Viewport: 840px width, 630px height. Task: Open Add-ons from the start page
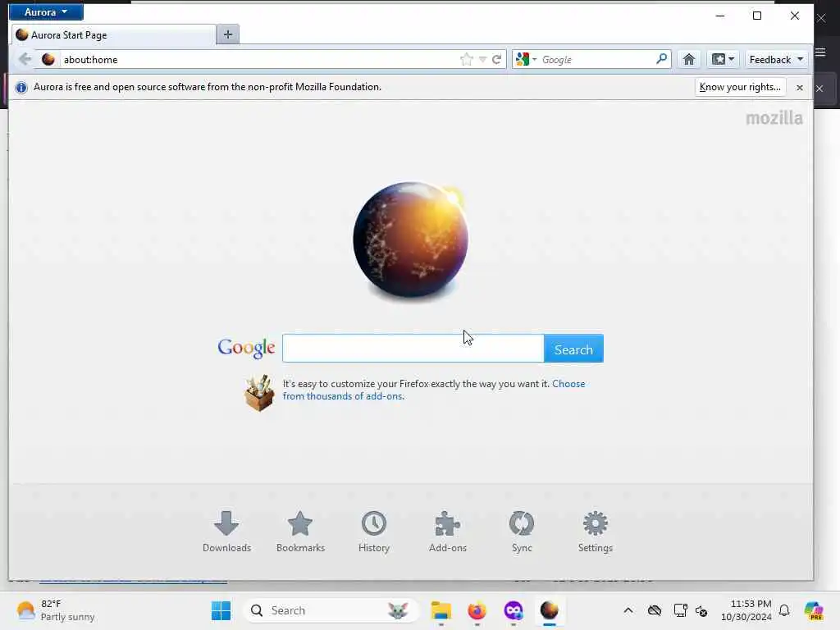pos(448,532)
